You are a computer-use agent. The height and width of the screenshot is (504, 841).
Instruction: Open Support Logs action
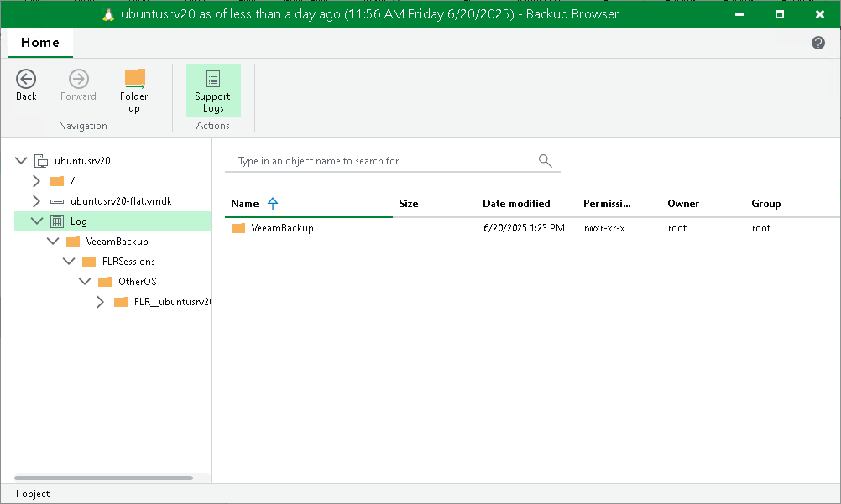pos(213,91)
